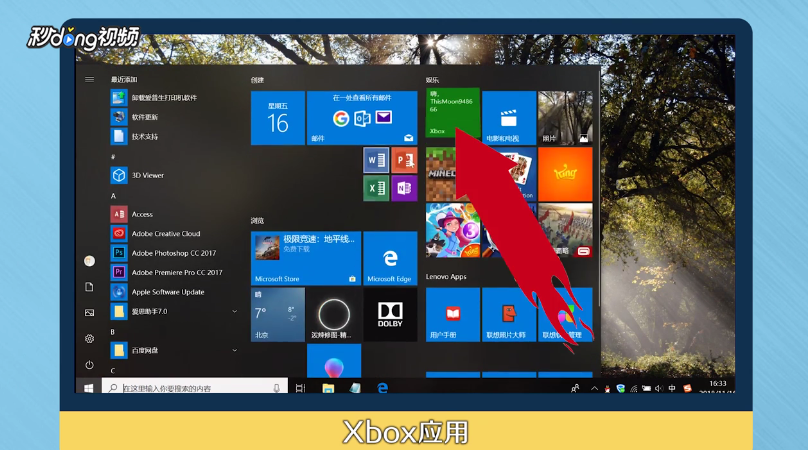This screenshot has width=808, height=450.
Task: Expand the 爱思助手7.0 folder chevron
Action: (234, 311)
